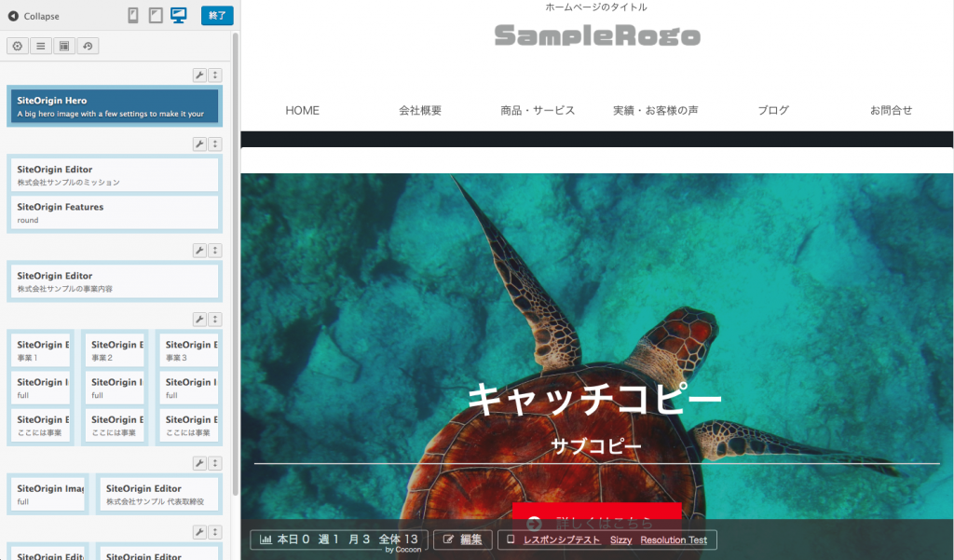Screen dimensions: 954x560
Task: Open the ブログ menu item
Action: tap(773, 110)
